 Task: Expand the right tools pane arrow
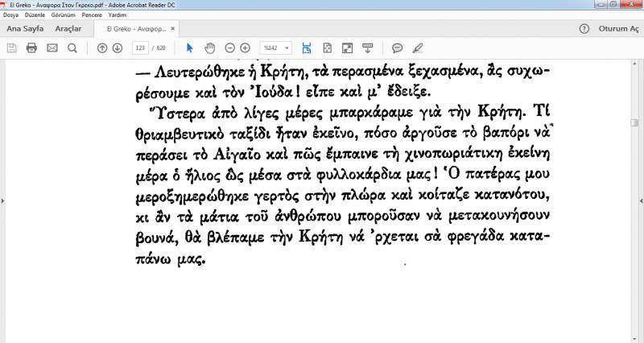[x=641, y=200]
